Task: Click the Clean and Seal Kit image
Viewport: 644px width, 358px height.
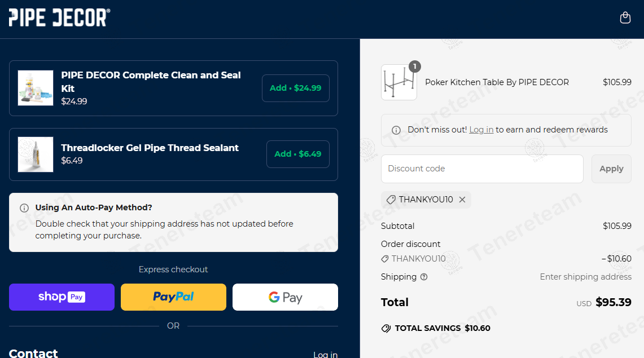Action: tap(36, 88)
